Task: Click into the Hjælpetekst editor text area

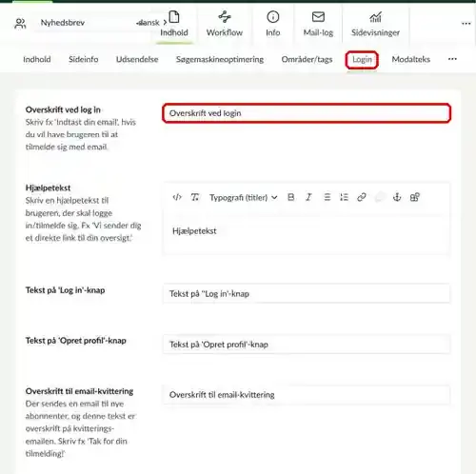Action: (307, 234)
